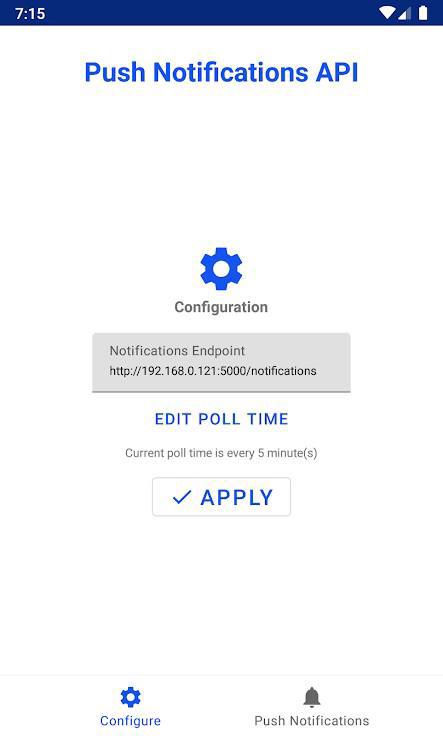This screenshot has height=736, width=443.
Task: Switch to the Configure tab label
Action: click(x=130, y=721)
